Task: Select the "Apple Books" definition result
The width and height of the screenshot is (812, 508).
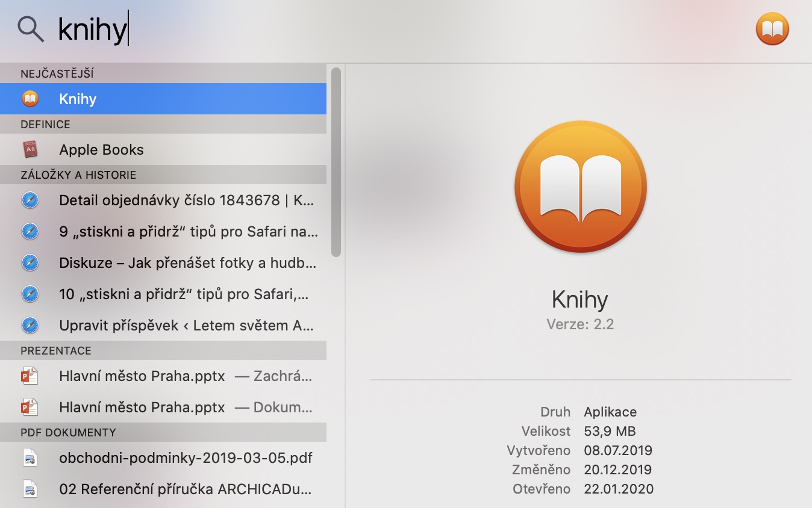Action: pyautogui.click(x=163, y=149)
